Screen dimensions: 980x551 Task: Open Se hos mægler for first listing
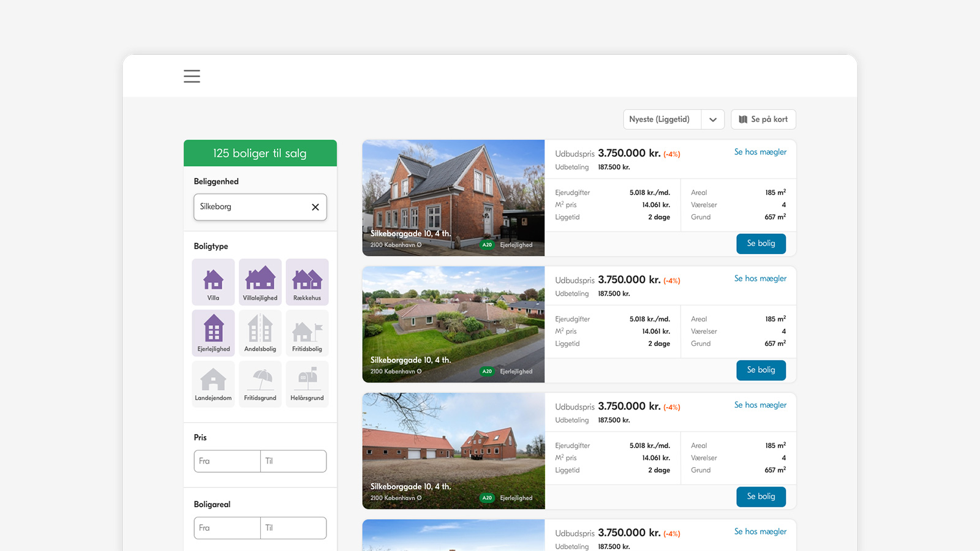point(760,152)
